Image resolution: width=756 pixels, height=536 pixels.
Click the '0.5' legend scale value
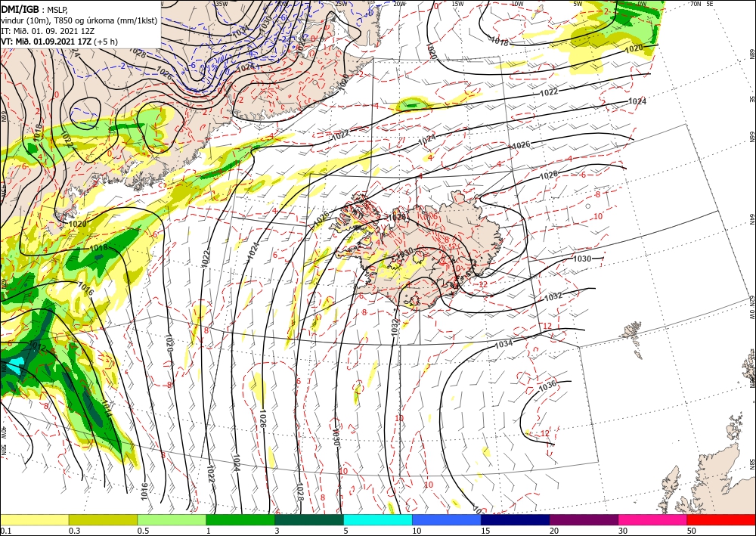click(143, 531)
